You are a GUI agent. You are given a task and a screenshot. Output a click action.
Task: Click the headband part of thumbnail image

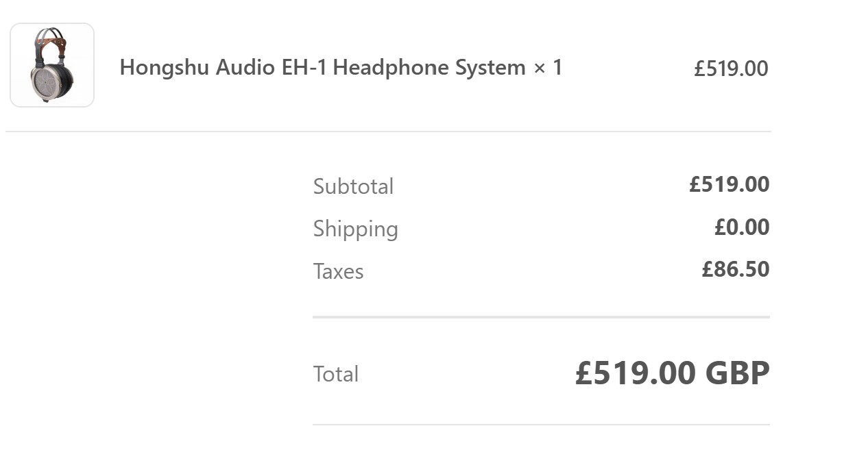51,39
